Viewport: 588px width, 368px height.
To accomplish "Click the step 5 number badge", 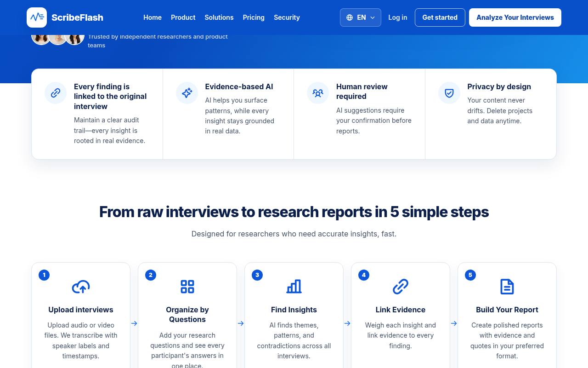I will (x=470, y=275).
